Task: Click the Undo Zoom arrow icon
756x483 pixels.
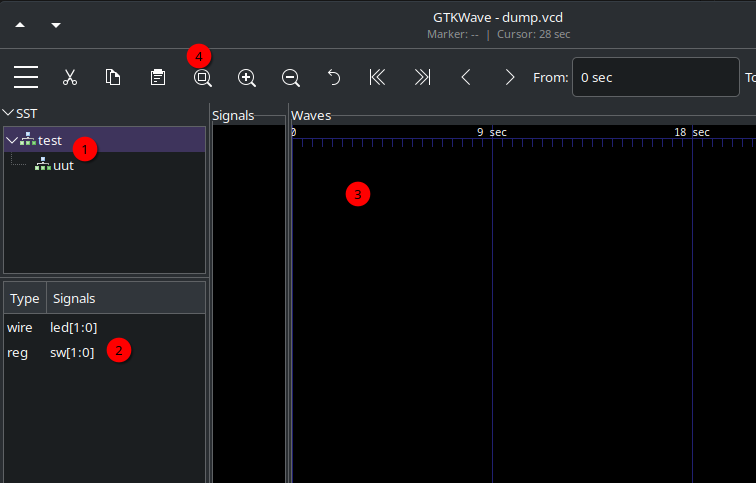Action: coord(335,77)
